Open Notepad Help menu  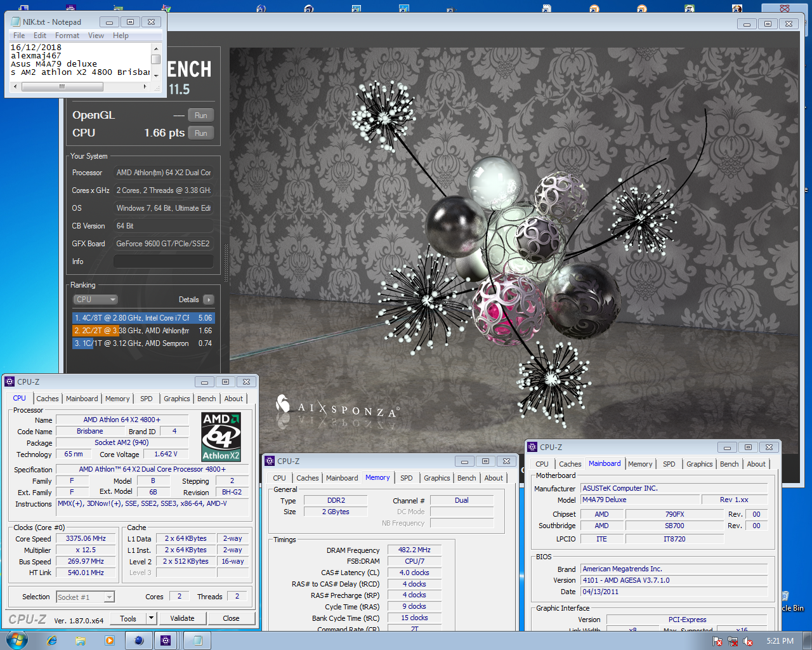click(x=121, y=36)
